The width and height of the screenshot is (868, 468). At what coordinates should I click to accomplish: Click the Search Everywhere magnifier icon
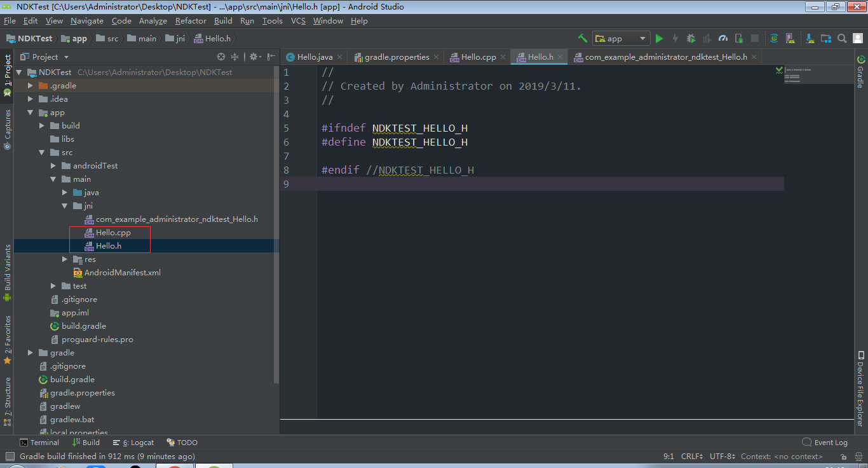[842, 38]
